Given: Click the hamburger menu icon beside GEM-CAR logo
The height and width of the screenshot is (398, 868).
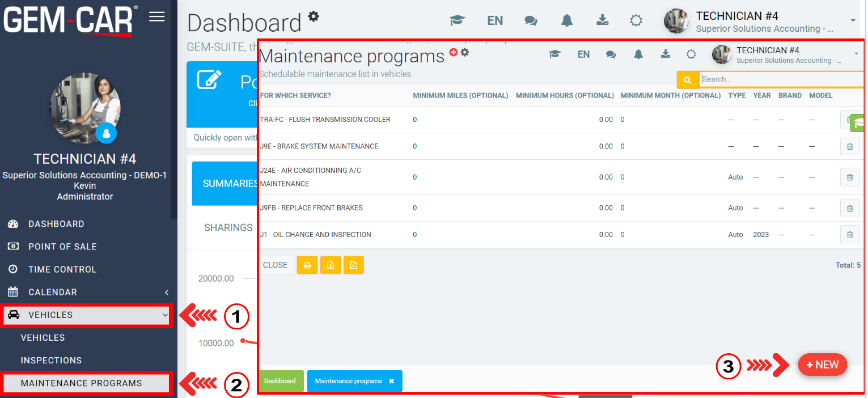Looking at the screenshot, I should pos(156,17).
